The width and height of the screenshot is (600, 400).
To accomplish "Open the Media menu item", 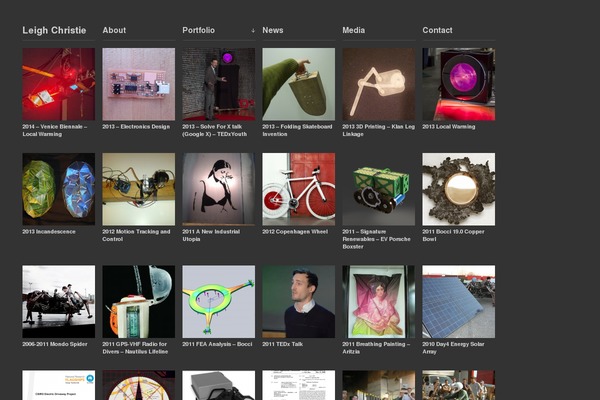I will click(x=353, y=30).
